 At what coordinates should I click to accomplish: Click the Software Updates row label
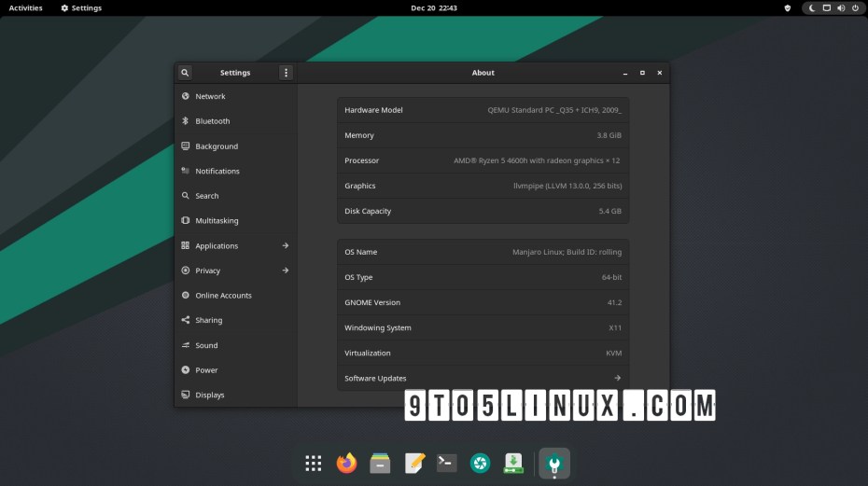[x=375, y=378]
